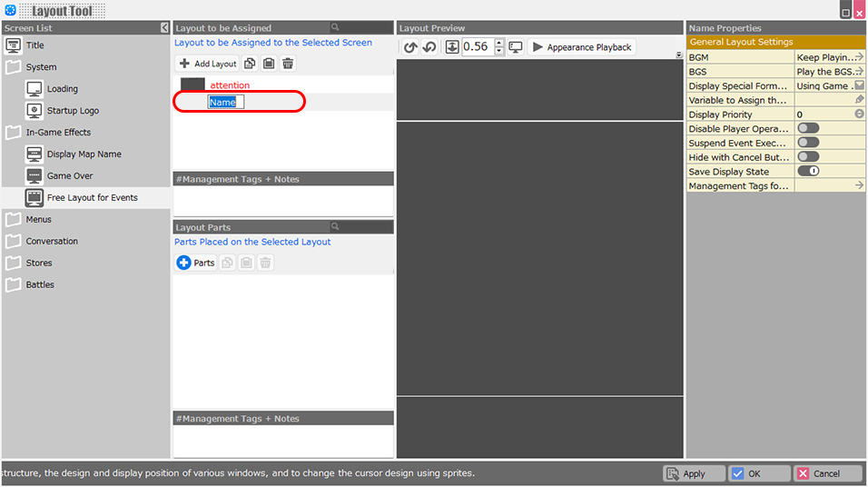Click the fit-to-size icon before zoom value
868x487 pixels.
[452, 47]
